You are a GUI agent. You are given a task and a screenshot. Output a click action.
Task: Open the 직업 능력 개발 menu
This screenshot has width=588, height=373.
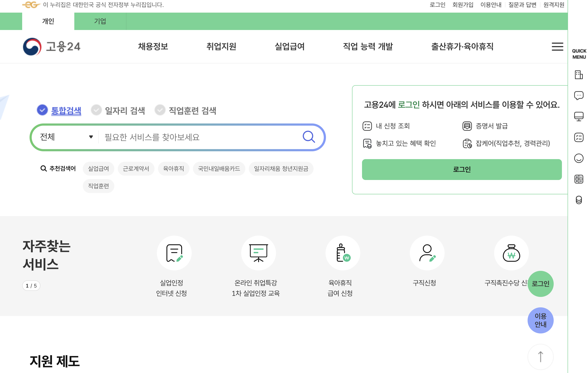point(368,47)
